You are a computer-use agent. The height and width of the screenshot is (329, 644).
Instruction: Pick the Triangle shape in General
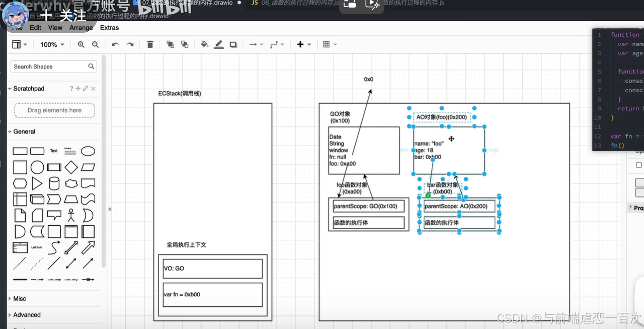[37, 183]
